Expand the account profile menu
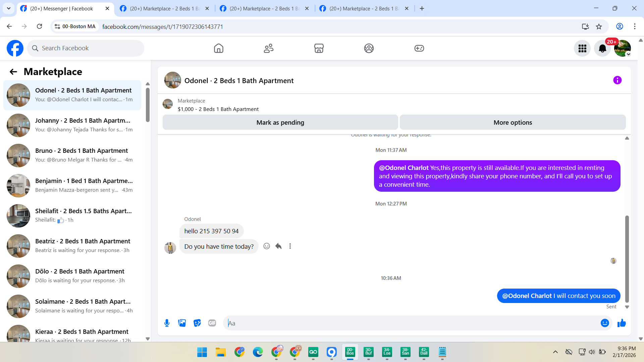Viewport: 644px width, 362px height. (x=623, y=49)
